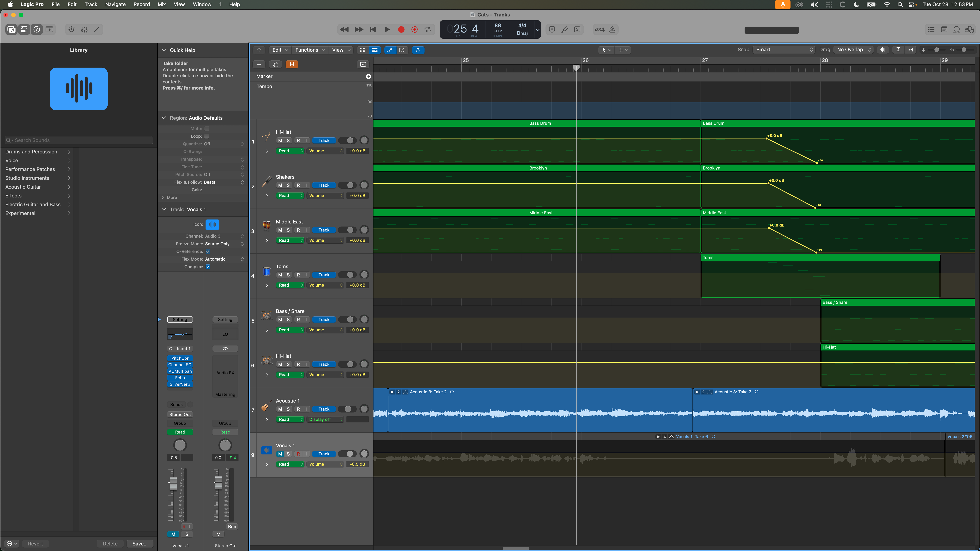Open the Mixer from the control bar
This screenshot has height=551, width=980.
coord(84,29)
